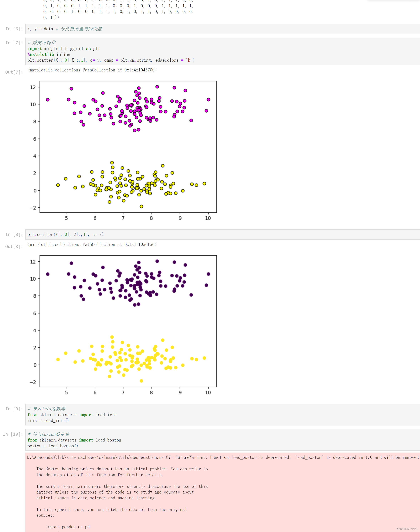This screenshot has width=420, height=532.
Task: Click the In [6] code cell with 'X, y = data'
Action: tap(148, 29)
